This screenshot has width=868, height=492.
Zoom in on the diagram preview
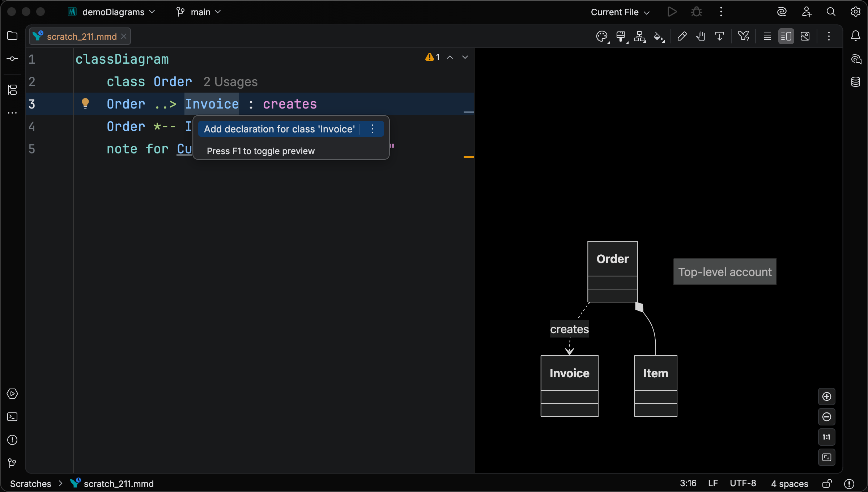[827, 396]
